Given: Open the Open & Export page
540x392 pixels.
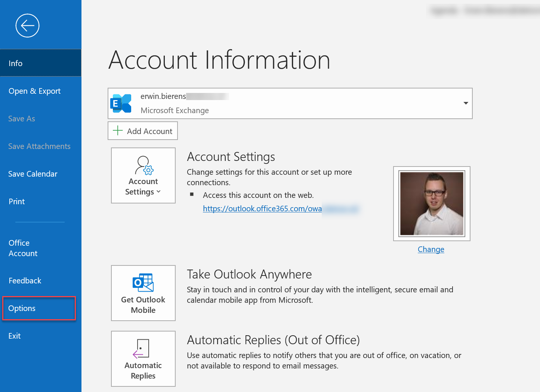Looking at the screenshot, I should 41,91.
